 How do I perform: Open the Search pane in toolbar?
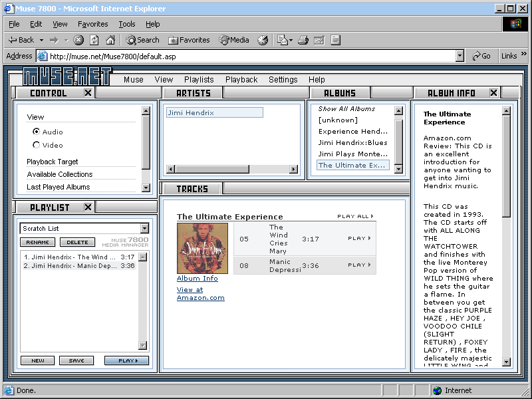point(142,40)
